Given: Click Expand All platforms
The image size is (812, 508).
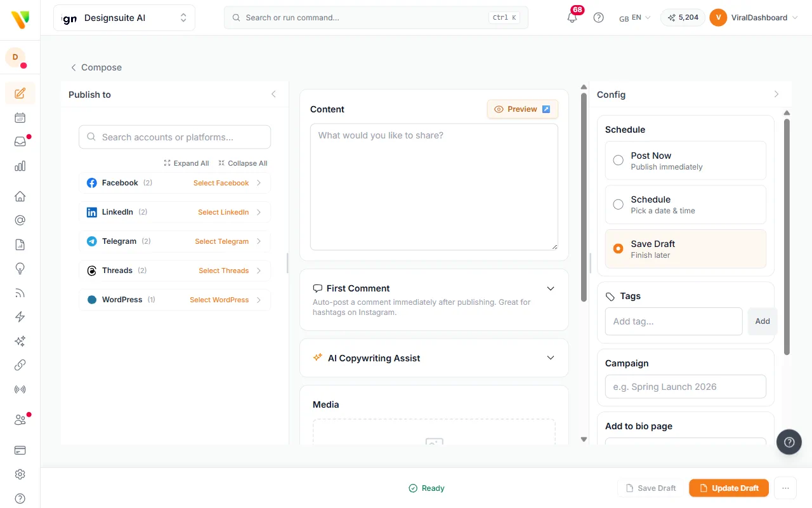Looking at the screenshot, I should pyautogui.click(x=187, y=163).
